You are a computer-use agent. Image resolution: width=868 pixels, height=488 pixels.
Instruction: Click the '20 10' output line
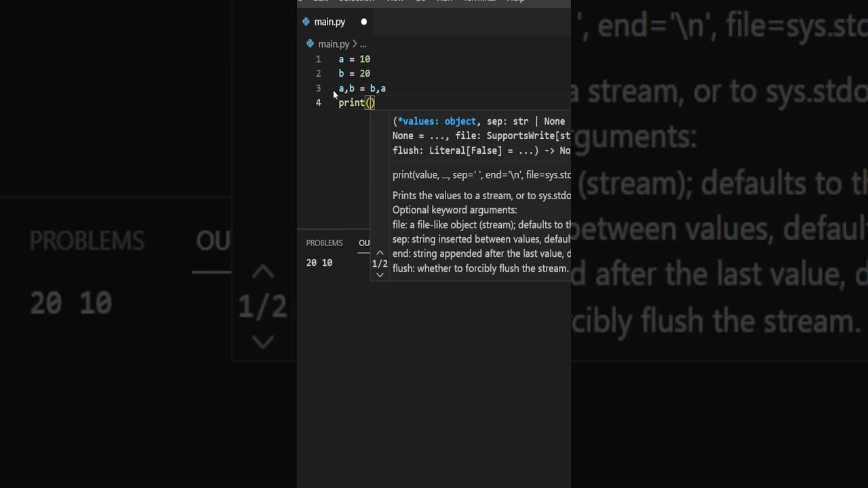tap(319, 263)
